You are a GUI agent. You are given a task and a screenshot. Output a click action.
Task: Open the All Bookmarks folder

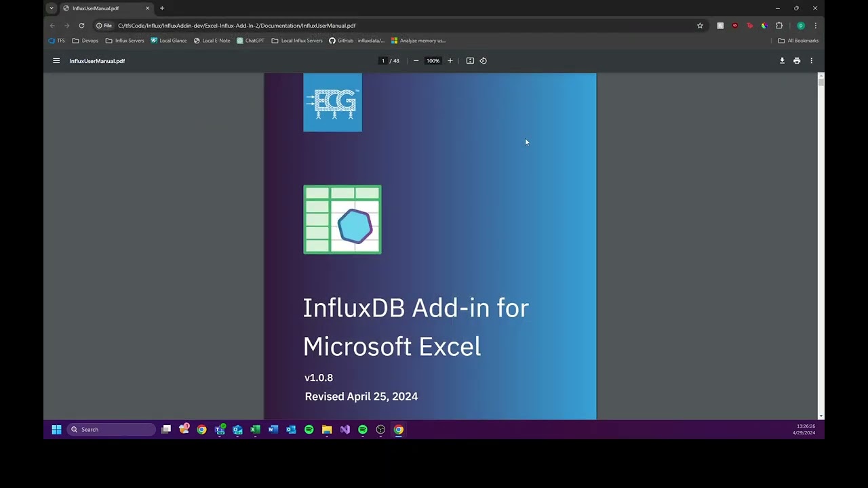click(x=798, y=41)
